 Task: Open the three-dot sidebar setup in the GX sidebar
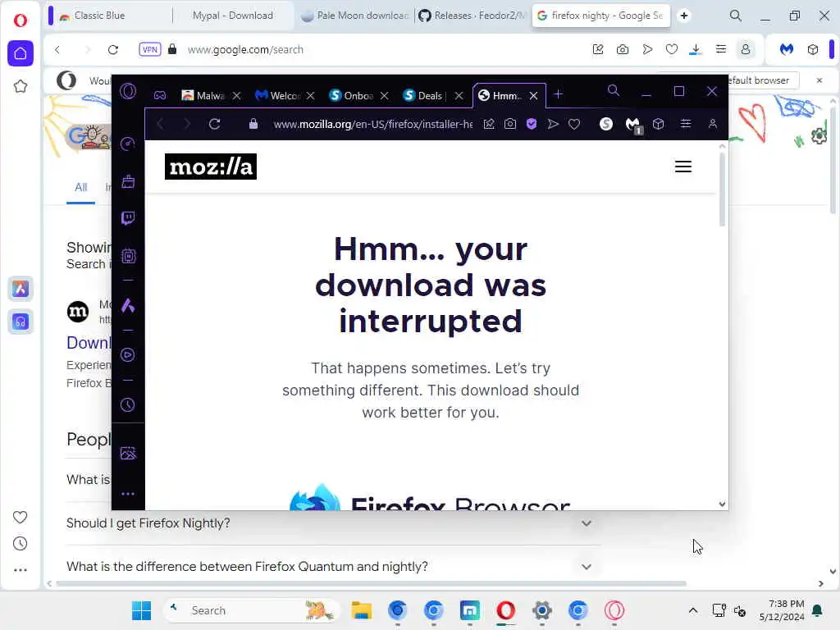[x=127, y=494]
